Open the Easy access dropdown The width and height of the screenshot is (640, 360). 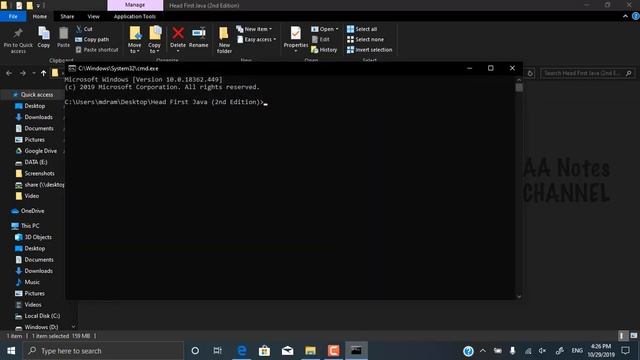coord(257,39)
